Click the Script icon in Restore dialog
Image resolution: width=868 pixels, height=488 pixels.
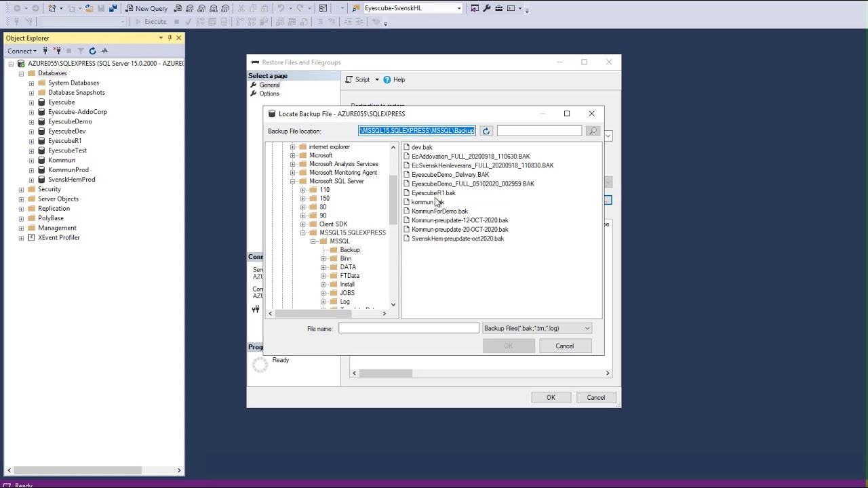coord(349,80)
